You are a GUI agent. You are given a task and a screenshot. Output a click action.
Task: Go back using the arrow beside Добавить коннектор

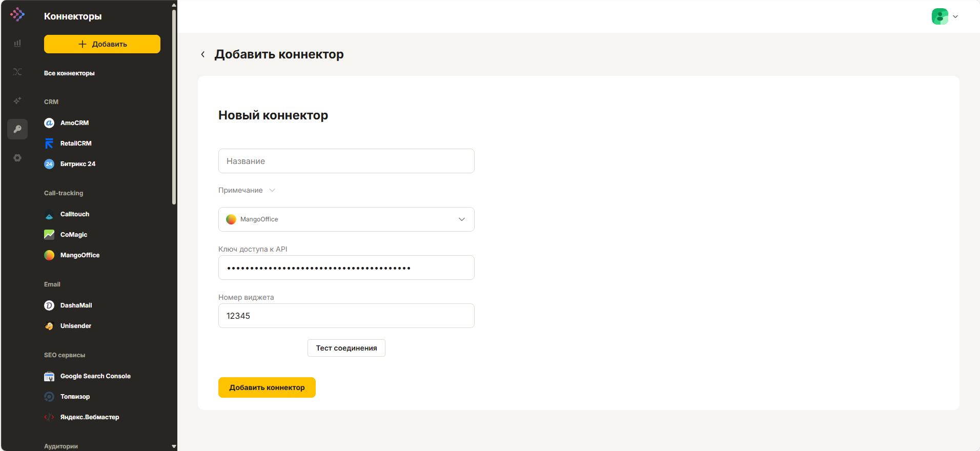coord(203,54)
